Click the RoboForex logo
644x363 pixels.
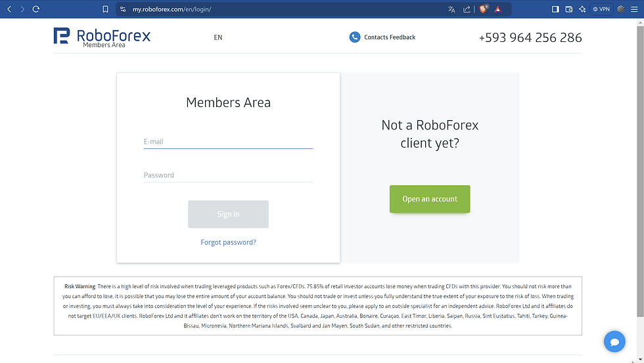coord(102,37)
